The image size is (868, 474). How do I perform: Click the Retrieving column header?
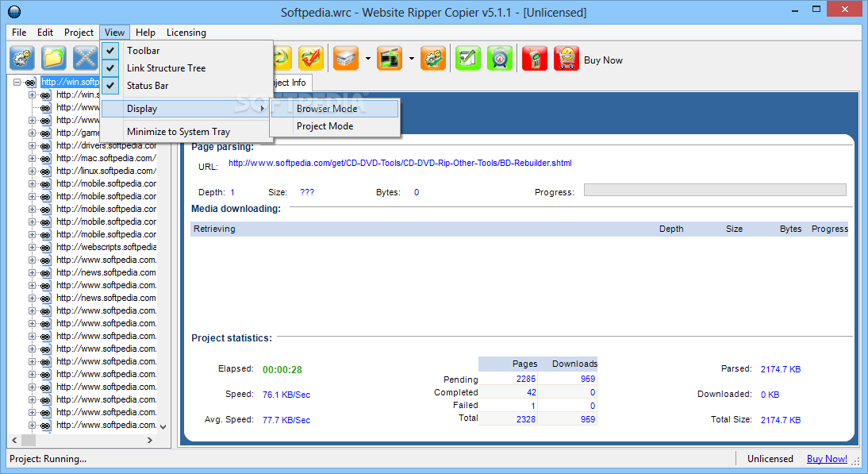[214, 229]
